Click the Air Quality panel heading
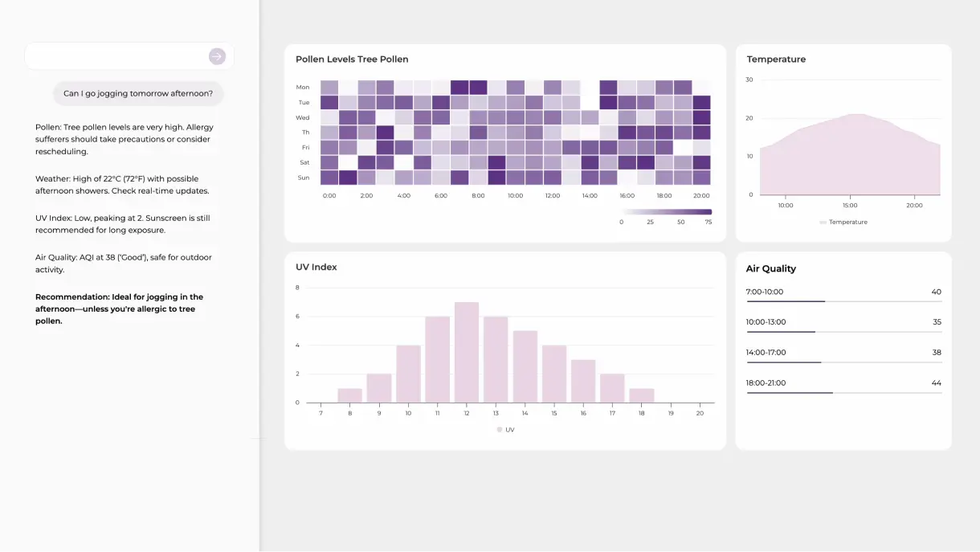Viewport: 980px width, 552px height. (770, 268)
